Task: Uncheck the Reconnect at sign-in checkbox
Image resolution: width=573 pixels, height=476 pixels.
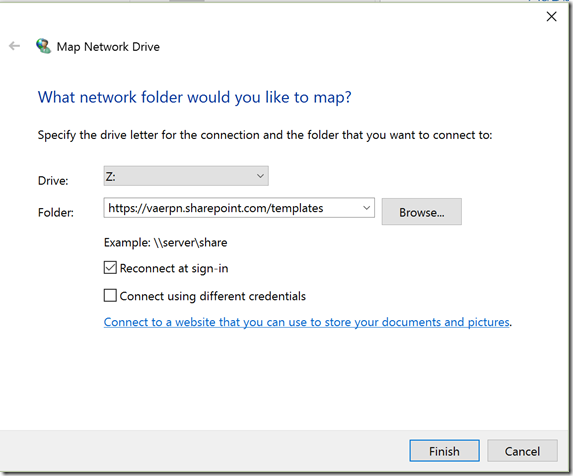Action: (x=110, y=268)
